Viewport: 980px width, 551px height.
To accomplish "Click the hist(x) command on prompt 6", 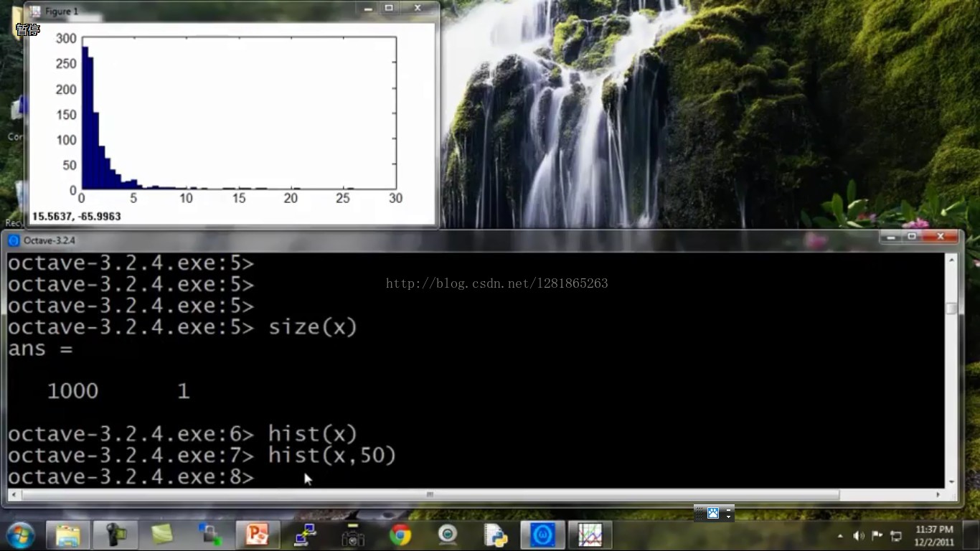I will point(313,434).
